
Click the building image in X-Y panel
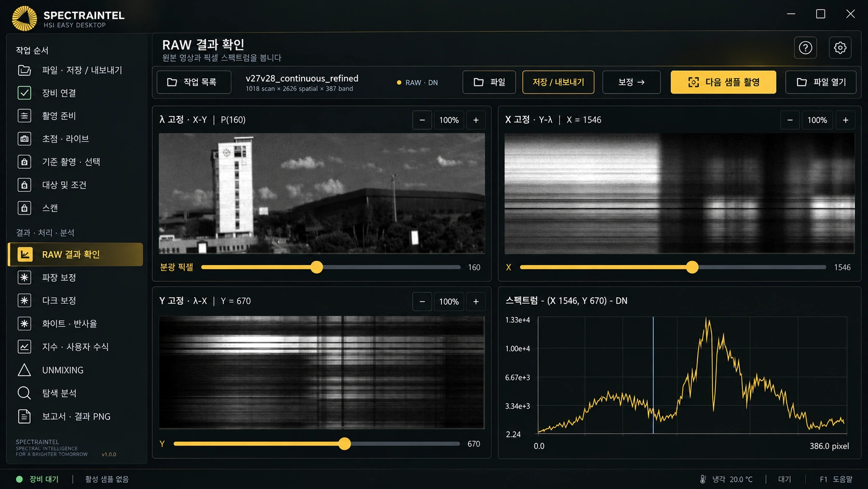coord(322,193)
